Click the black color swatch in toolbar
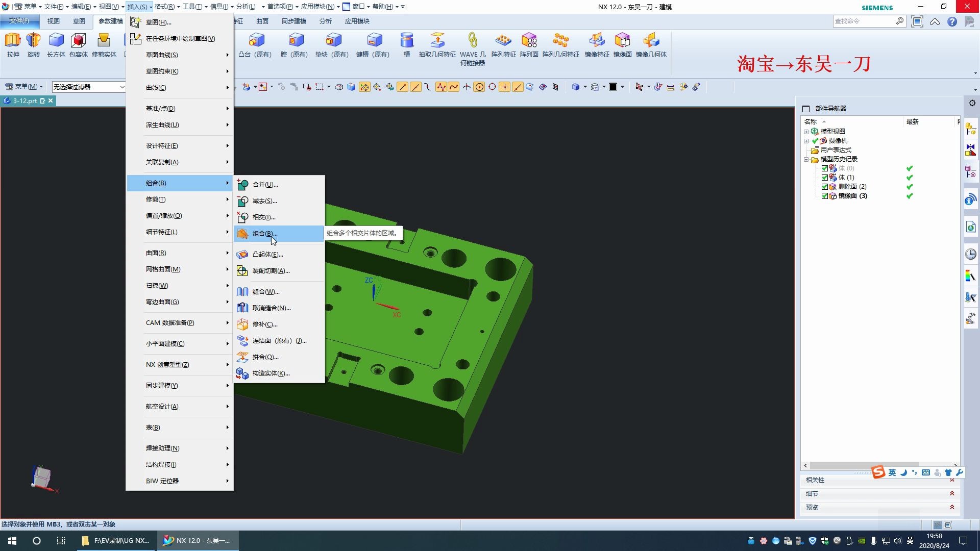The height and width of the screenshot is (551, 980). pyautogui.click(x=613, y=87)
